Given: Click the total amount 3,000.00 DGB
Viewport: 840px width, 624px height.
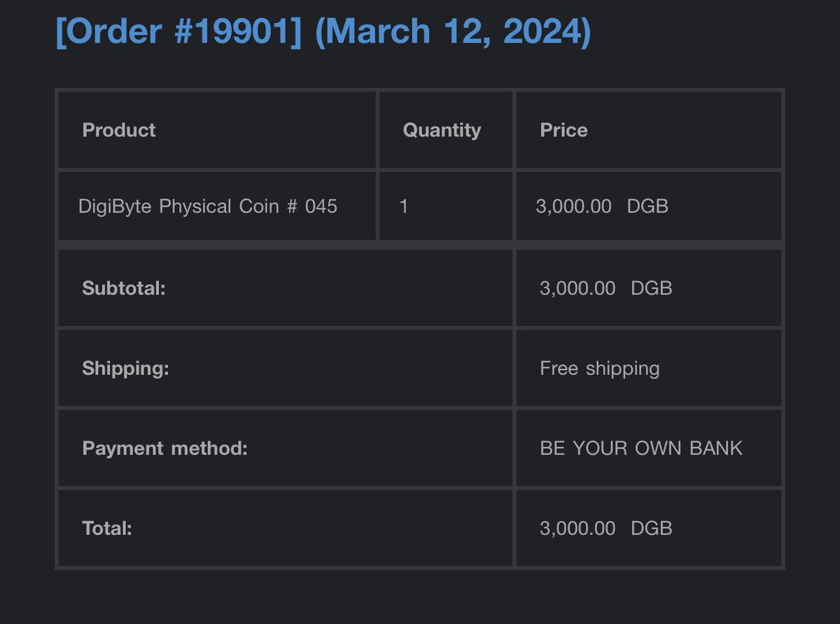Looking at the screenshot, I should coord(606,528).
